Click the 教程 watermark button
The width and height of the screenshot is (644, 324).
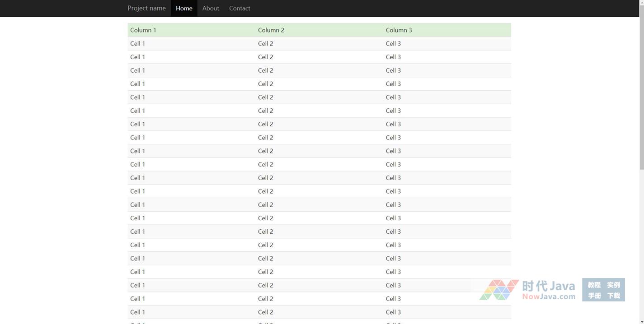click(x=594, y=285)
